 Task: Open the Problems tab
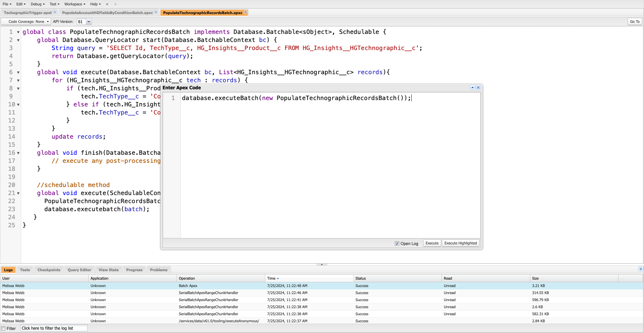159,270
